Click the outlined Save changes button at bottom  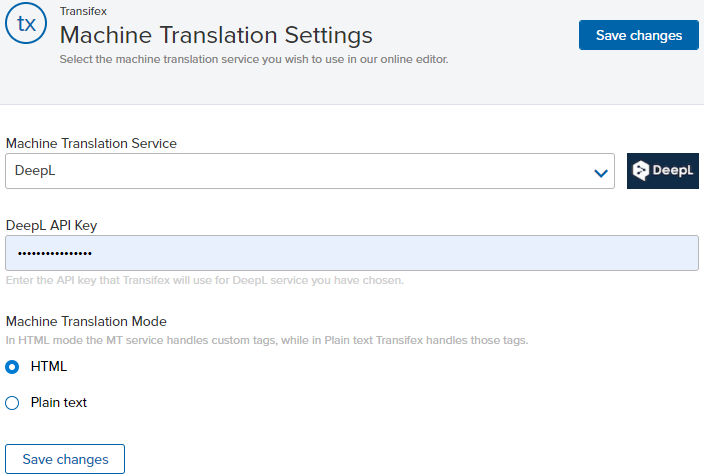coord(65,459)
